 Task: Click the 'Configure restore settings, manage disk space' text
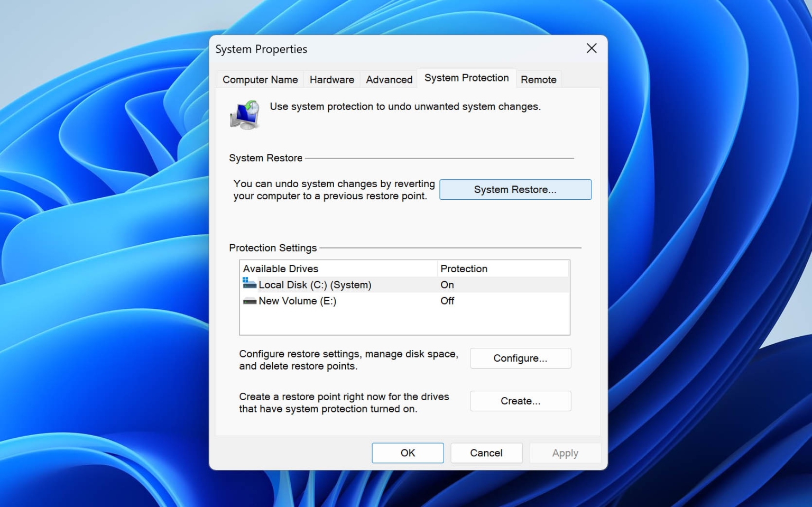pyautogui.click(x=348, y=360)
